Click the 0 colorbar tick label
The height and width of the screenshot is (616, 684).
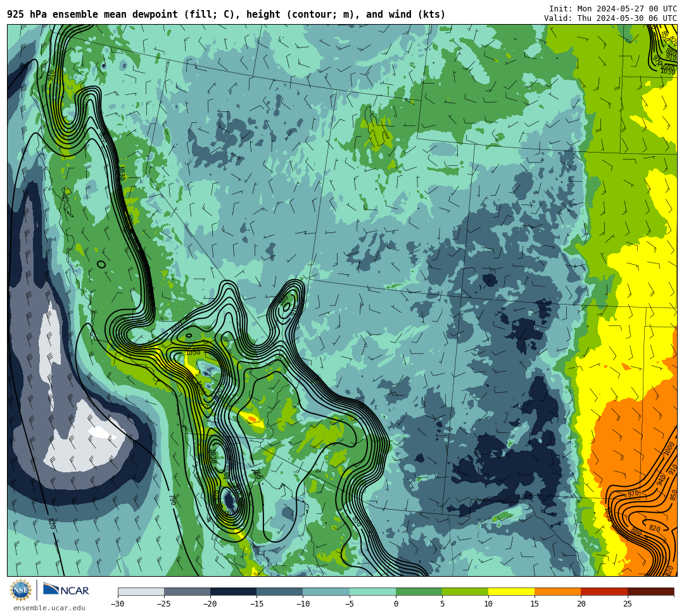(396, 604)
